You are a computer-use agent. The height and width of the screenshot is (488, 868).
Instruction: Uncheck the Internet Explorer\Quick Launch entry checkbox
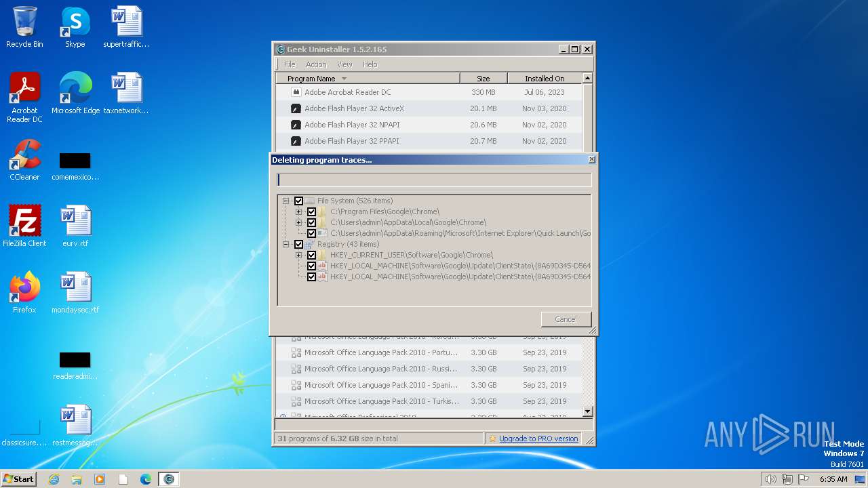311,233
